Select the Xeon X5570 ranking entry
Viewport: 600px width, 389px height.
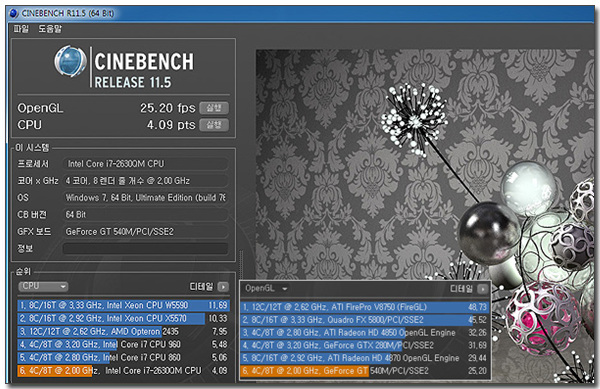point(123,319)
